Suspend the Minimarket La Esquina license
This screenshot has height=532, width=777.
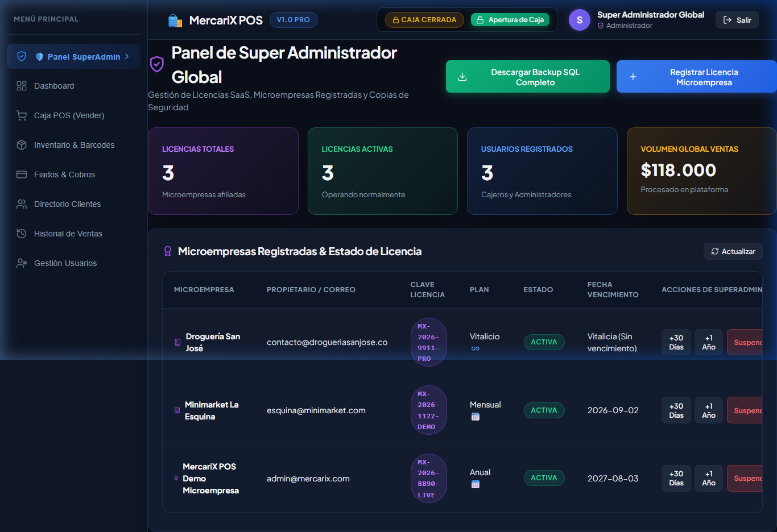[x=745, y=410]
